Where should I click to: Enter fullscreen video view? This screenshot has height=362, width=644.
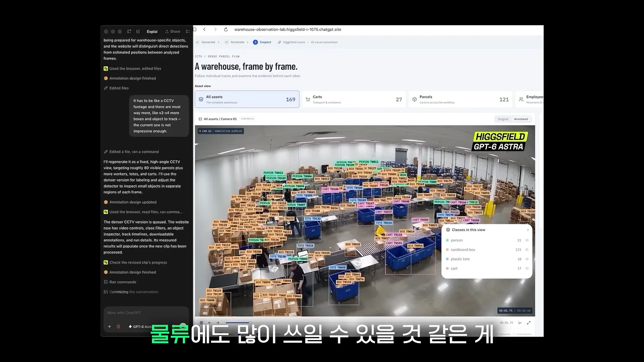[529, 323]
